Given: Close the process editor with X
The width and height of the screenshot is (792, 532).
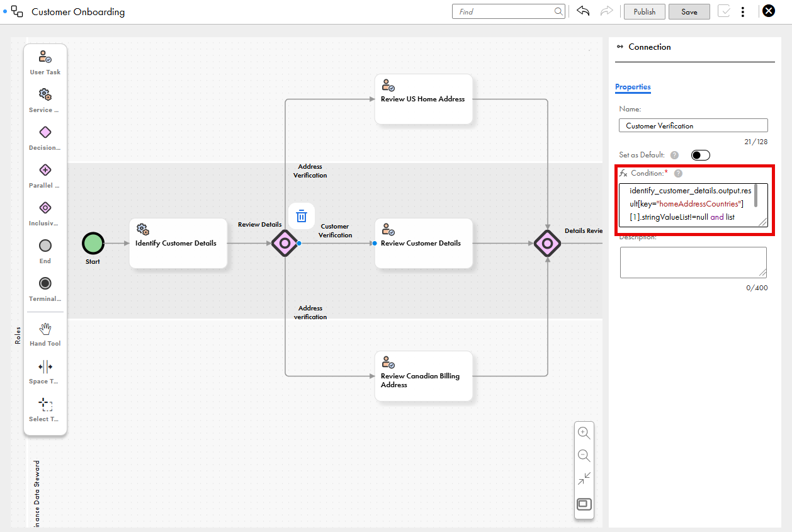Looking at the screenshot, I should point(768,11).
